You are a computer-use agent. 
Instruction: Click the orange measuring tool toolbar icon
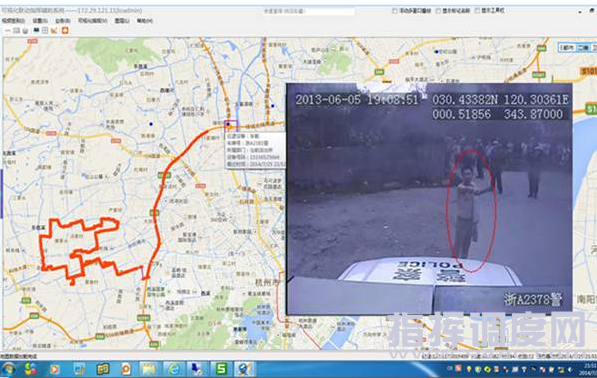click(54, 30)
